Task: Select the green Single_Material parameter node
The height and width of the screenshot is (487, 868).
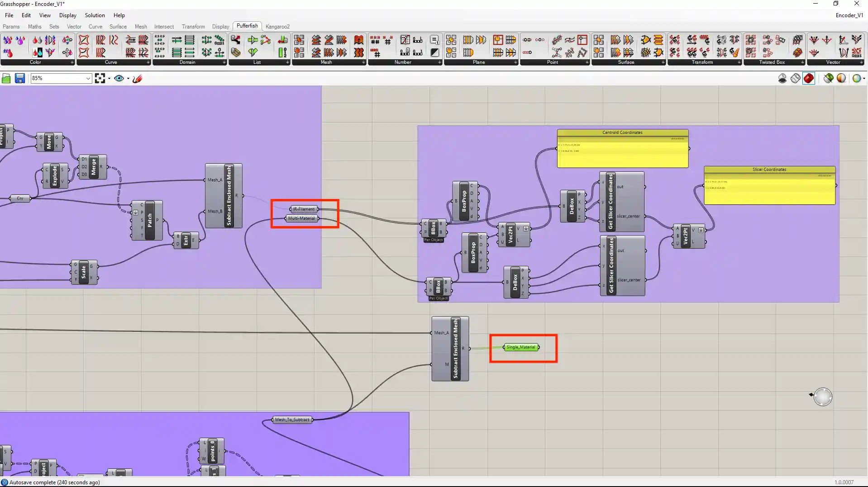Action: pos(521,347)
